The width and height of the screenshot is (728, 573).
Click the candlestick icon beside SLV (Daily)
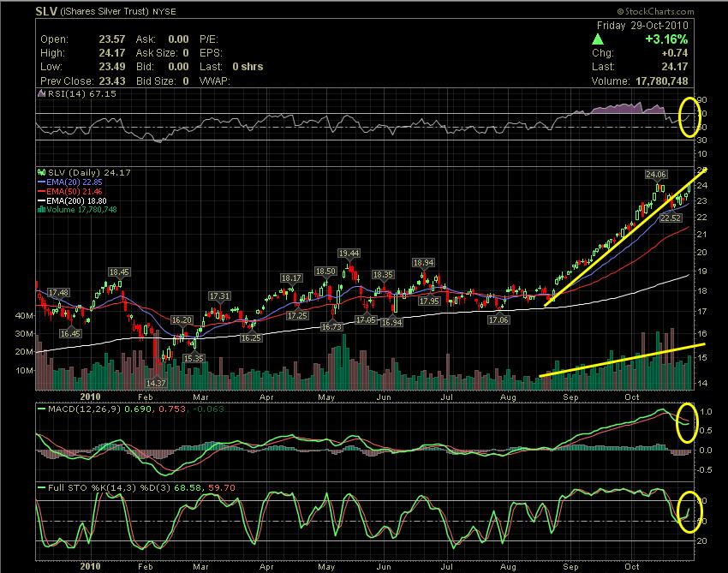(x=41, y=172)
